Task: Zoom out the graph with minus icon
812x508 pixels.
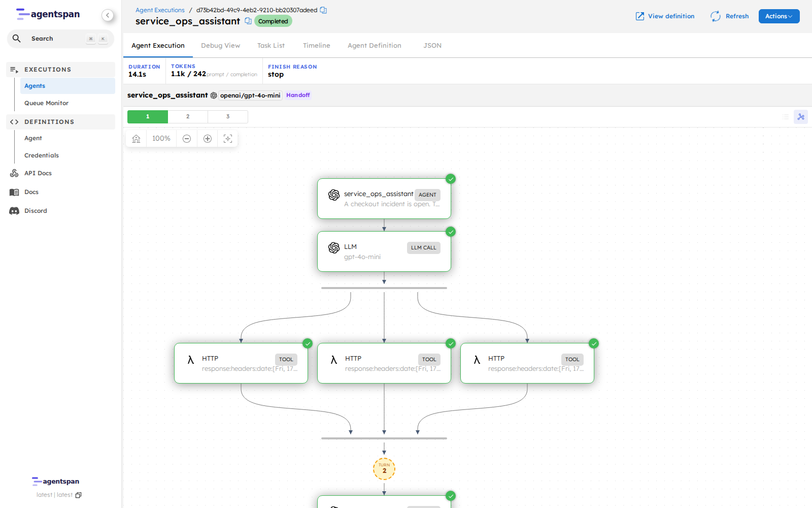Action: (x=187, y=139)
